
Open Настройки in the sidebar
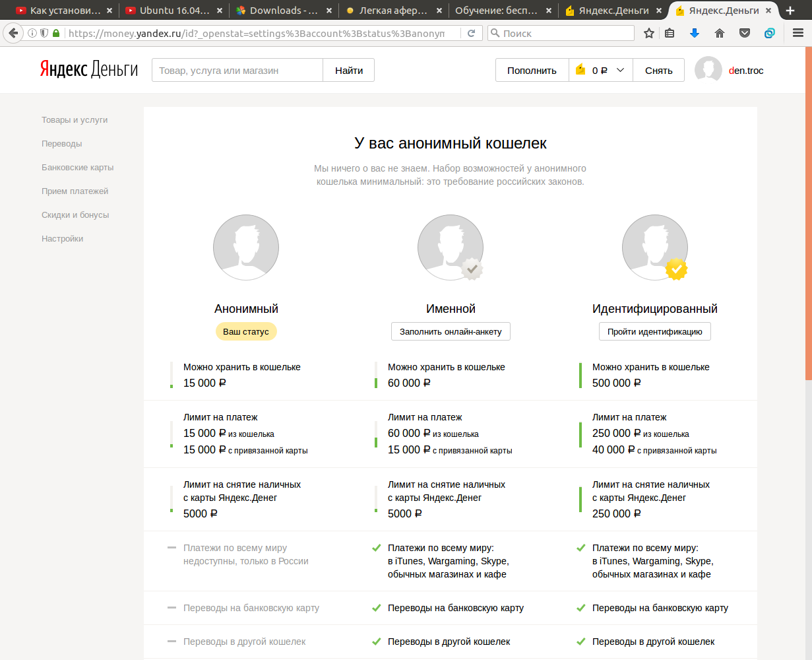[63, 239]
